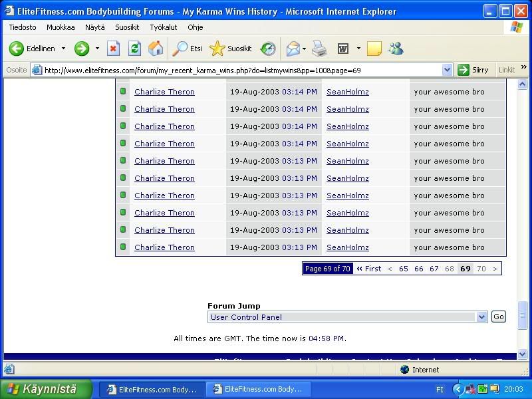
Task: Click the Stop loading red X icon
Action: [x=114, y=49]
